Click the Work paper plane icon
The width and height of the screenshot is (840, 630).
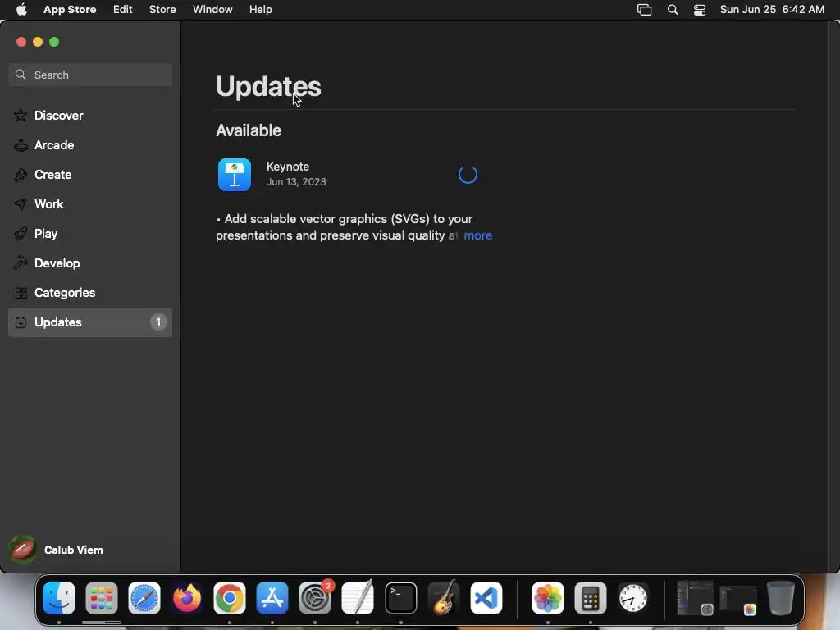(x=21, y=203)
